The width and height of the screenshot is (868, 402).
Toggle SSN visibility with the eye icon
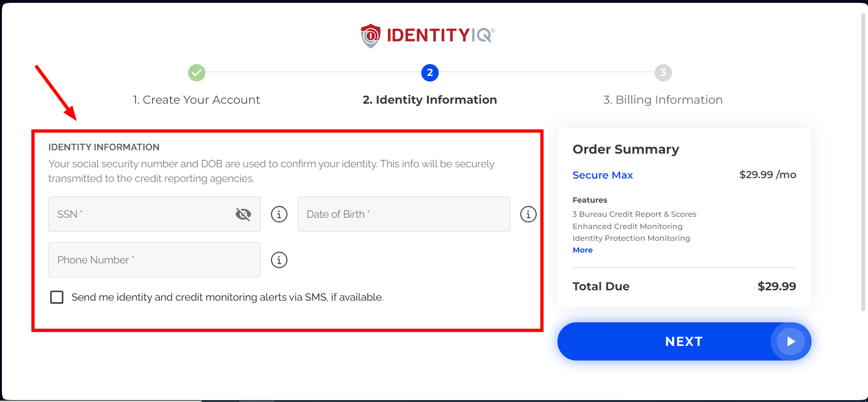243,214
